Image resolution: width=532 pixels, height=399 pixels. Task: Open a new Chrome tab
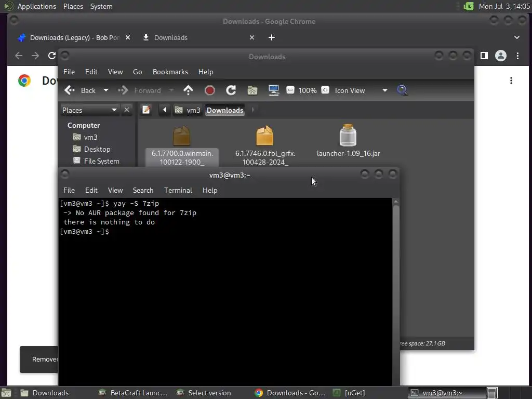(271, 37)
